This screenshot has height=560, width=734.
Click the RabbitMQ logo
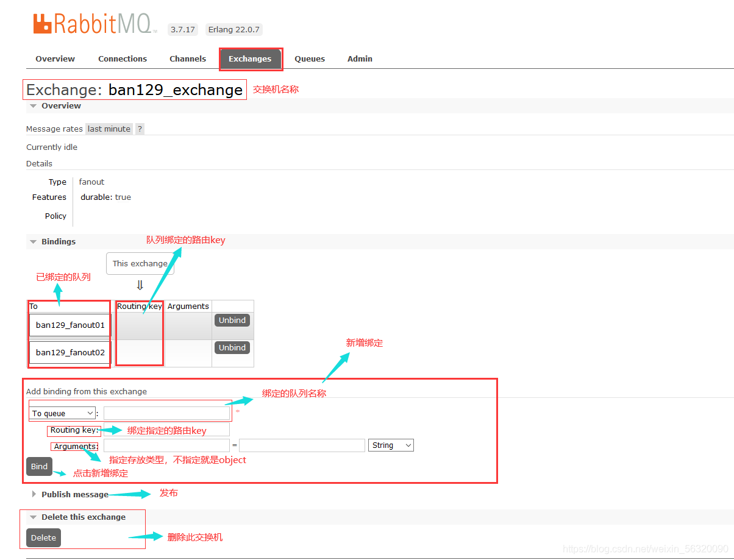click(x=95, y=24)
